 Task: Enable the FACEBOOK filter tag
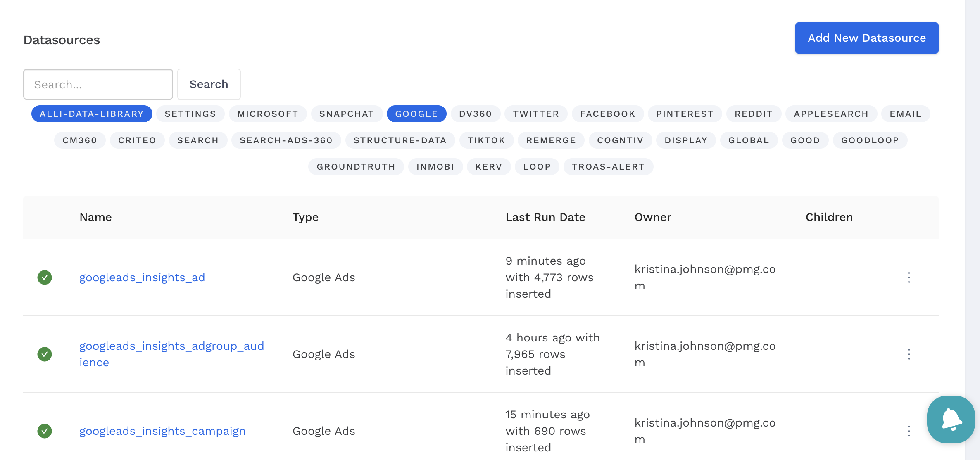(607, 114)
